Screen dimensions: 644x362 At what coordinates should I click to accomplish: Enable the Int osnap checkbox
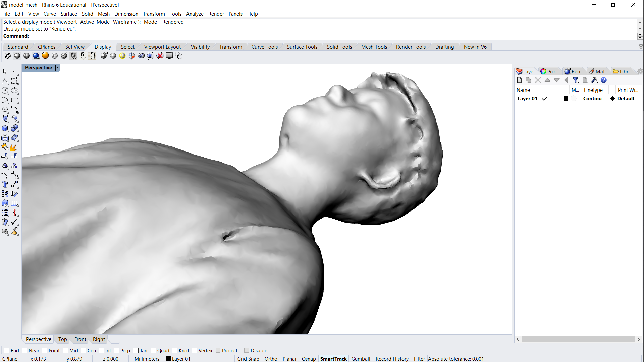[101, 350]
